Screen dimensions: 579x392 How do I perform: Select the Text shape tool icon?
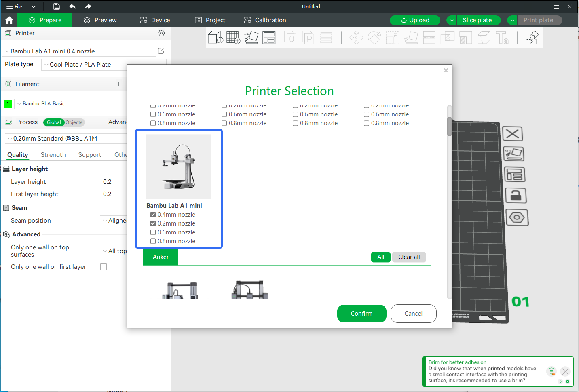click(502, 38)
